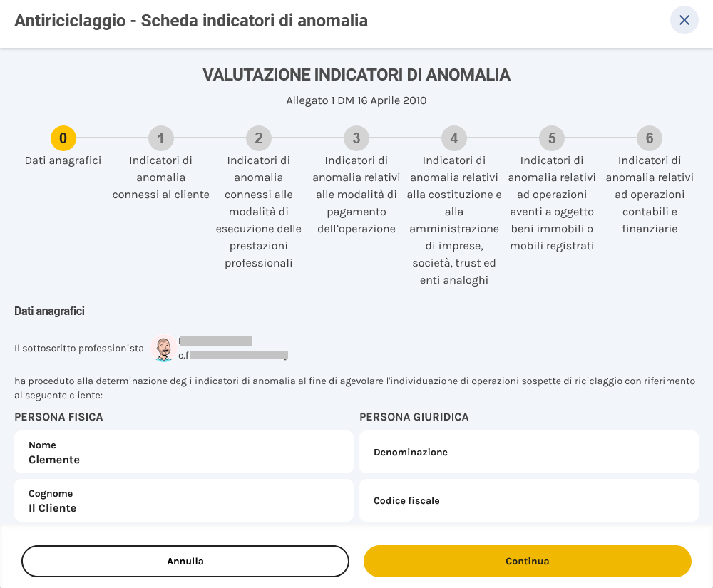Select the Cognome field containing 'Il Cliente'

click(183, 501)
